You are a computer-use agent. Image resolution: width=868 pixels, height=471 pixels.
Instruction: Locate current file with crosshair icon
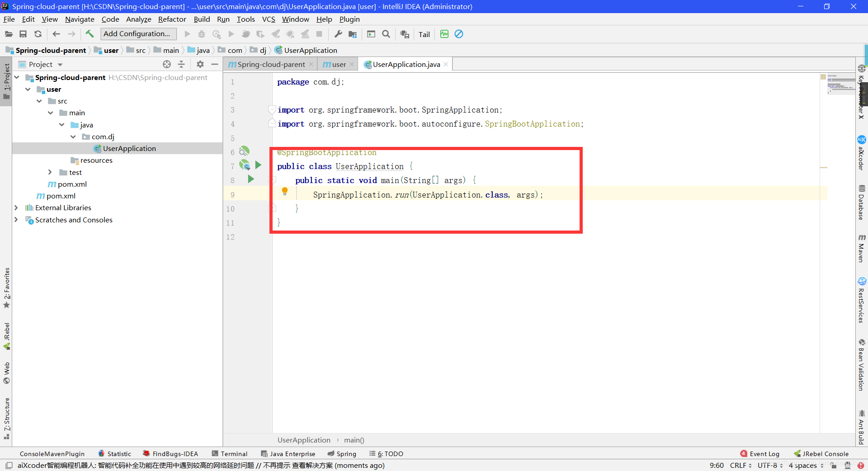coord(167,64)
